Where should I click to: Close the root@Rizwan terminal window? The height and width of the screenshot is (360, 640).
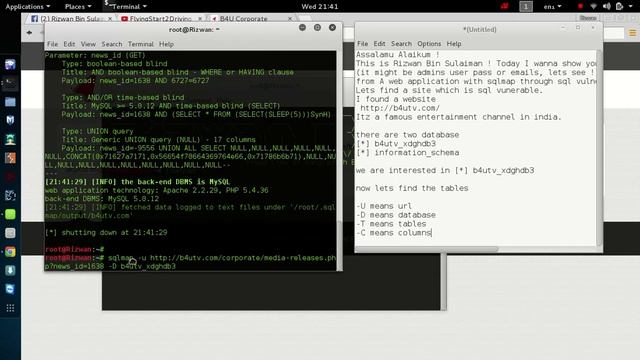[333, 27]
